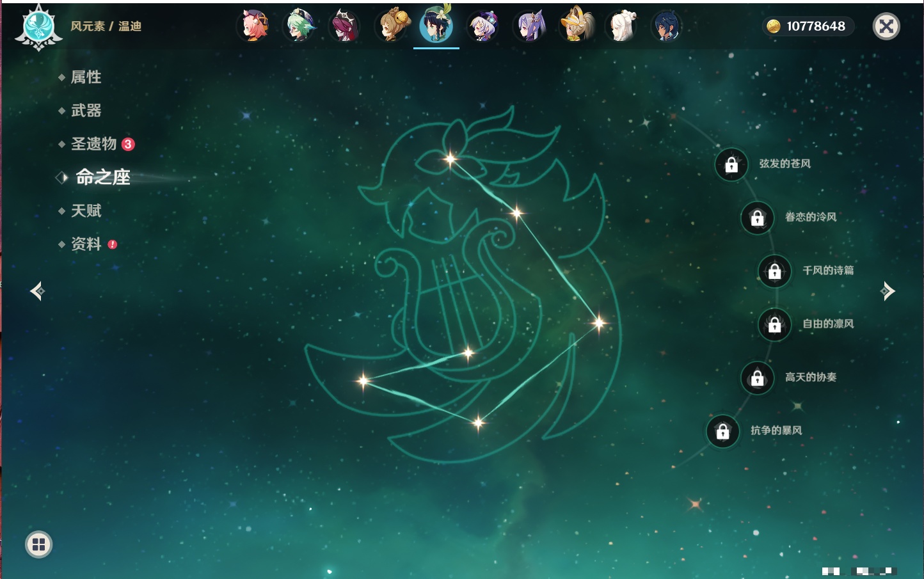Click the lowest star of the constellation
The height and width of the screenshot is (579, 924).
478,422
